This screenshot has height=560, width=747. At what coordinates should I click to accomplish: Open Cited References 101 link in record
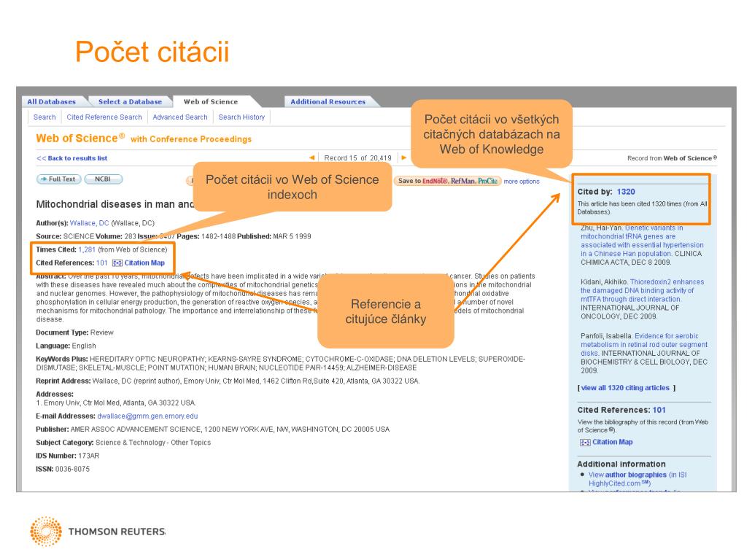tap(102, 262)
